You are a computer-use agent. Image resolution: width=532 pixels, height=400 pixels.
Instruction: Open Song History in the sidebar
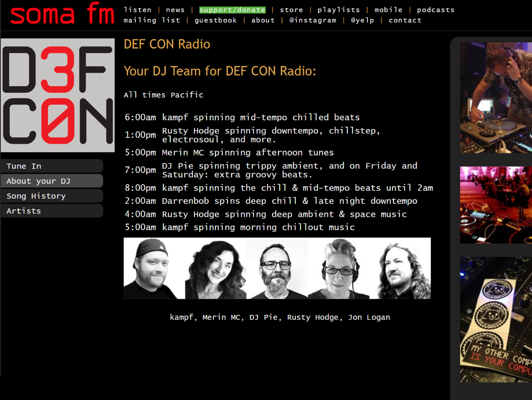point(52,196)
